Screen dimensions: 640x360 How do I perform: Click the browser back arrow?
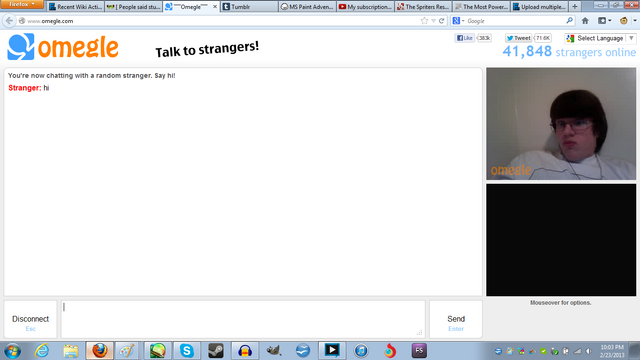pos(9,21)
